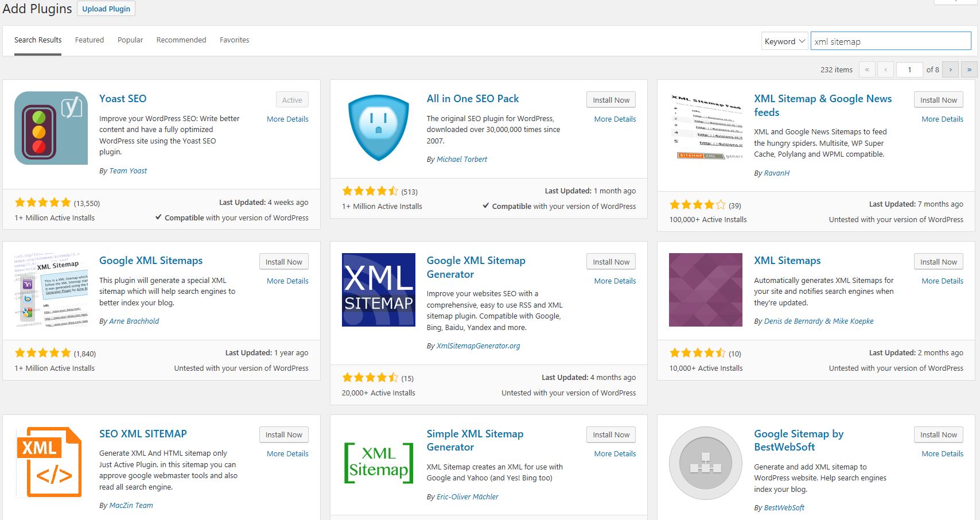Open More Details for Simple XML Sitemap Generator

pyautogui.click(x=615, y=453)
